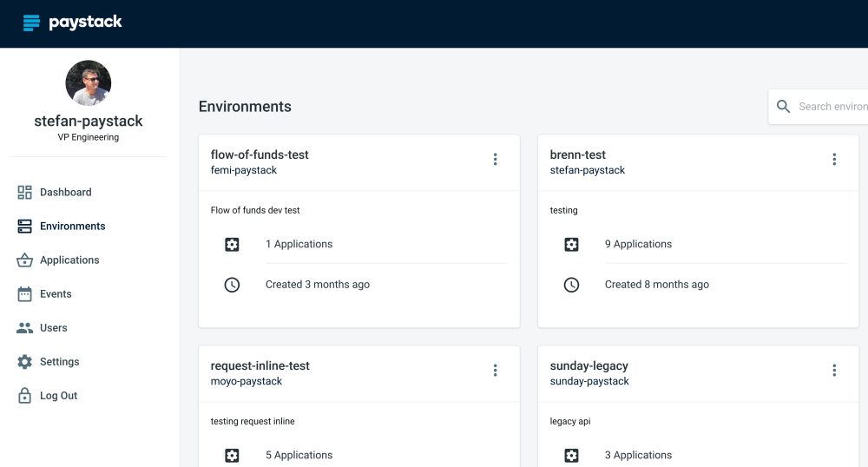Expand request-inline-test options menu
Viewport: 868px width, 467px height.
[x=495, y=371]
